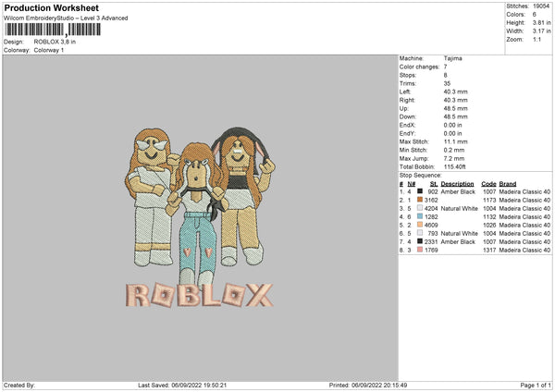Click stitch count '4204' in stop row 3
Image resolution: width=555 pixels, height=392 pixels.
(x=431, y=208)
